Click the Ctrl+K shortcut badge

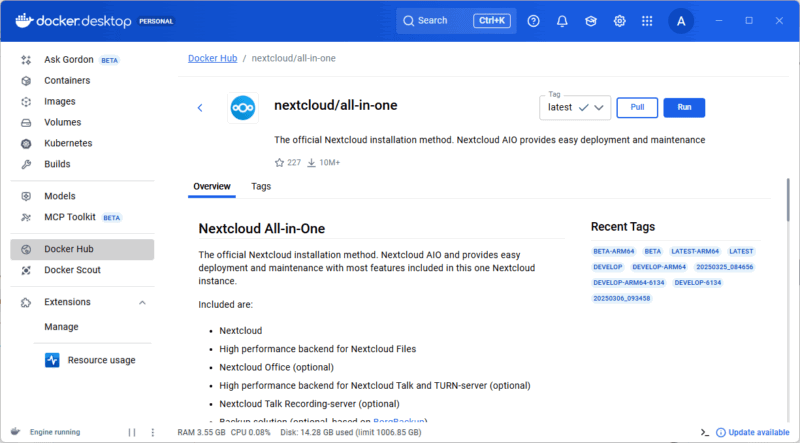492,21
